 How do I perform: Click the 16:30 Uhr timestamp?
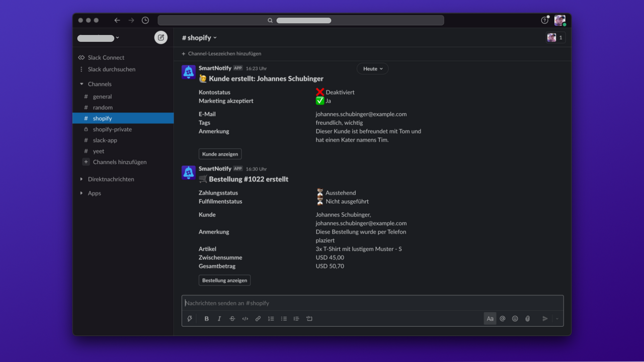point(256,169)
